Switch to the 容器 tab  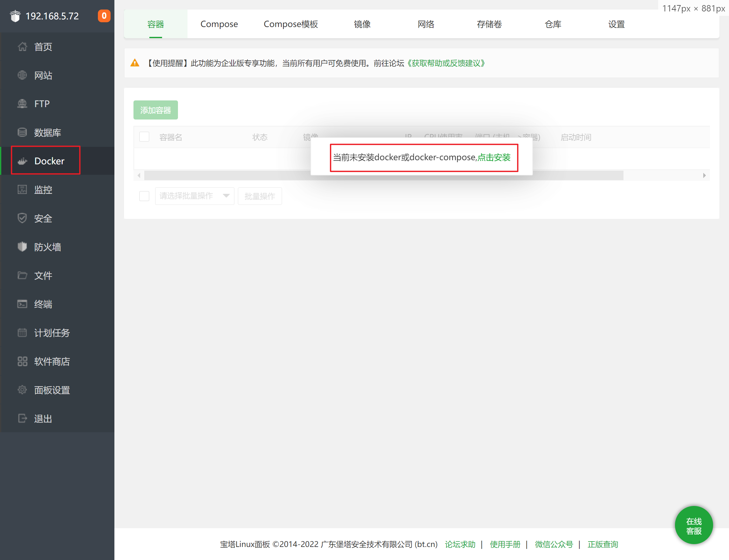[156, 24]
